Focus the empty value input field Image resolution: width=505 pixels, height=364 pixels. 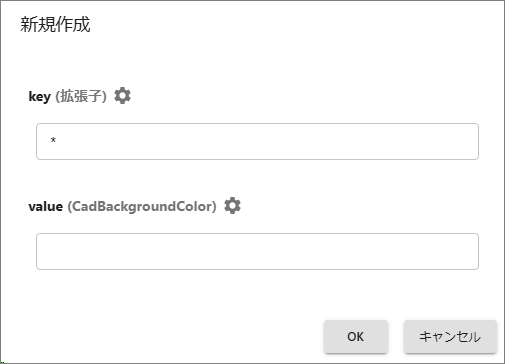(257, 251)
